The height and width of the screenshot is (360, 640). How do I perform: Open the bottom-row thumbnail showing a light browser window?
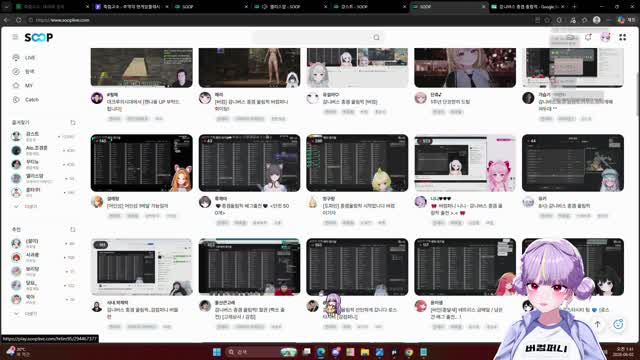[142, 267]
